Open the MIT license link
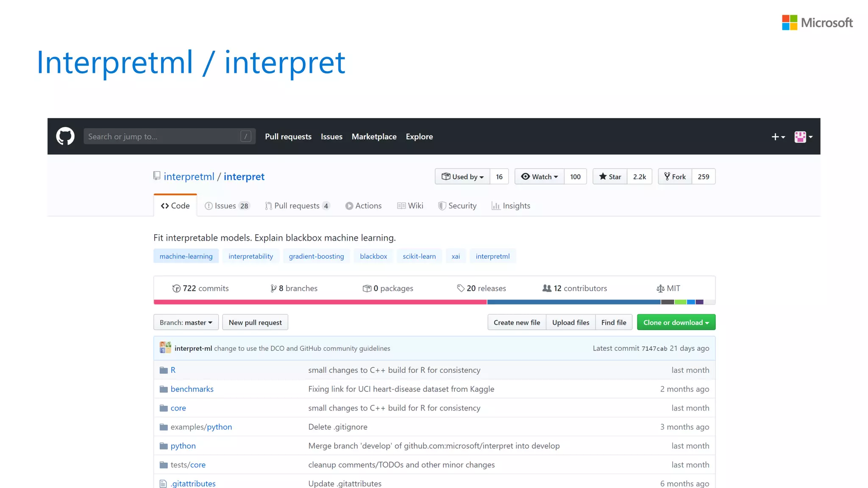Viewport: 868px width, 488px height. click(668, 288)
